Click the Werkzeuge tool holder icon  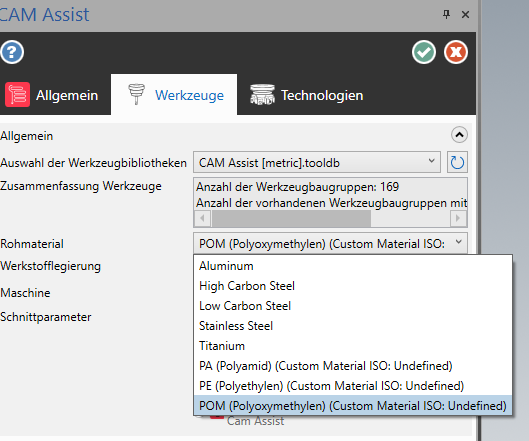click(x=136, y=94)
